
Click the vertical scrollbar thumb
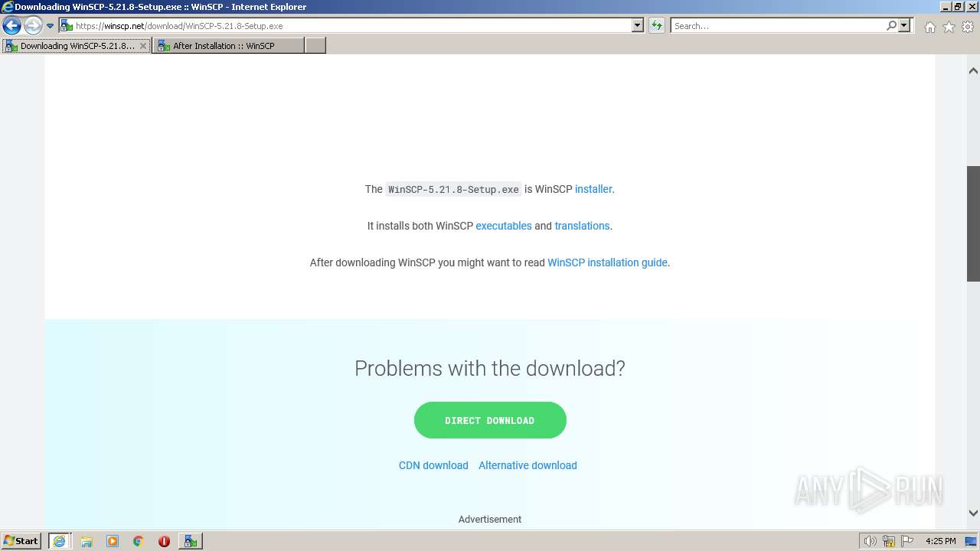pos(973,224)
